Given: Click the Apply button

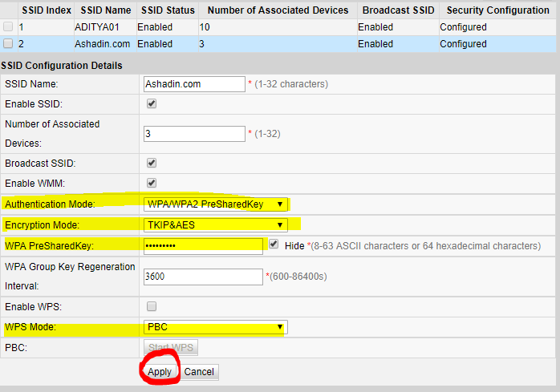Looking at the screenshot, I should tap(160, 372).
